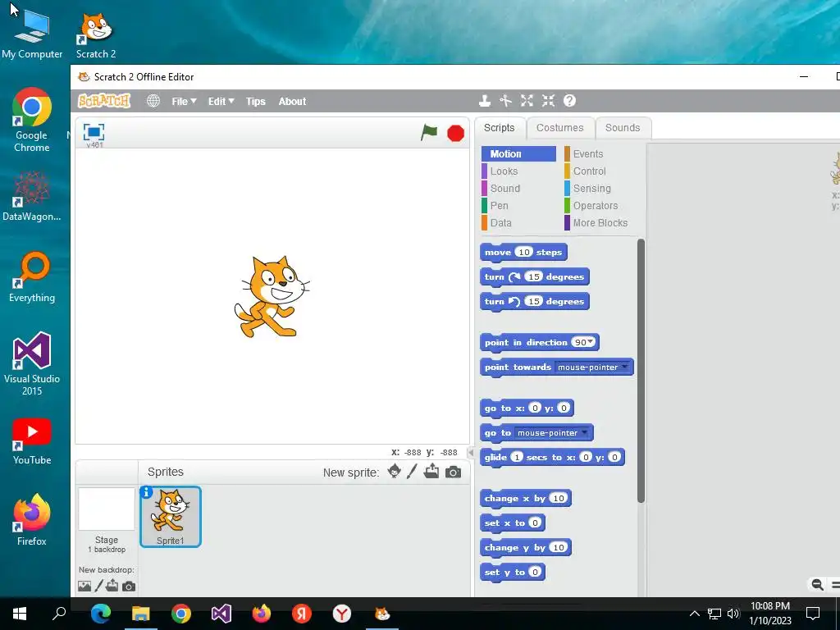Stop the project with the red stop sign
The height and width of the screenshot is (630, 840).
click(455, 133)
